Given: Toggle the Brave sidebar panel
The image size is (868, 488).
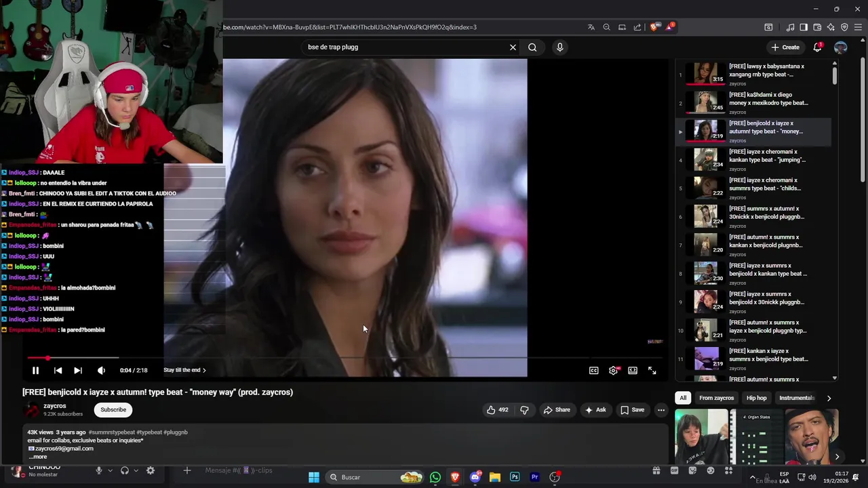Looking at the screenshot, I should pos(804,27).
